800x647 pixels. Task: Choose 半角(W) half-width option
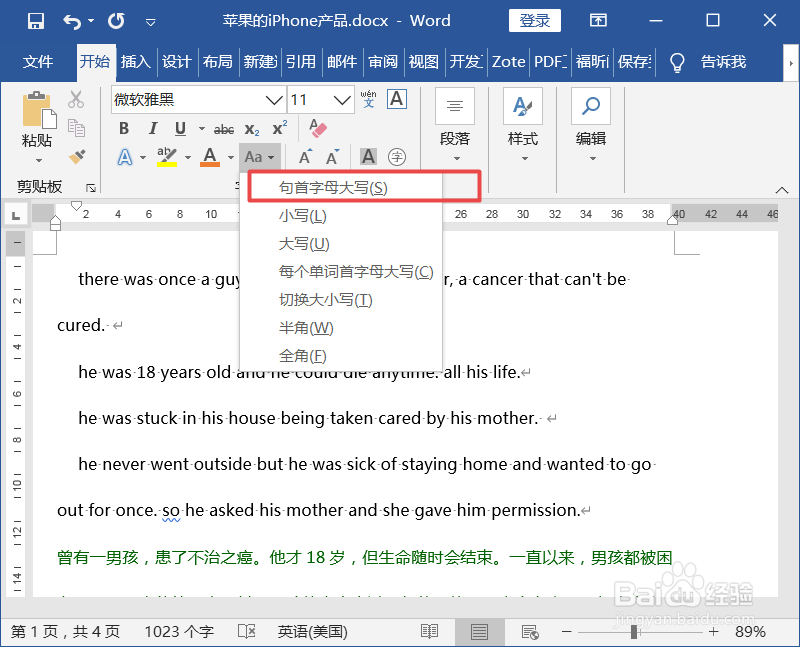coord(341,328)
